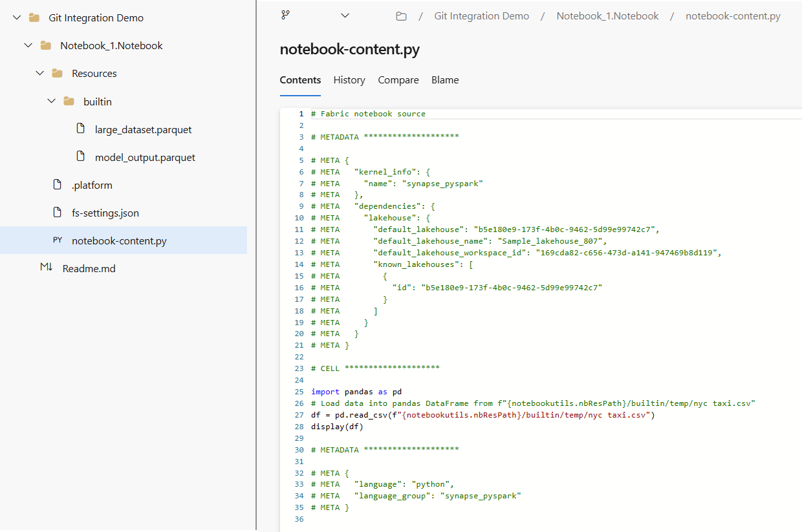Click the Markdown icon beside Readme.md

pyautogui.click(x=46, y=268)
